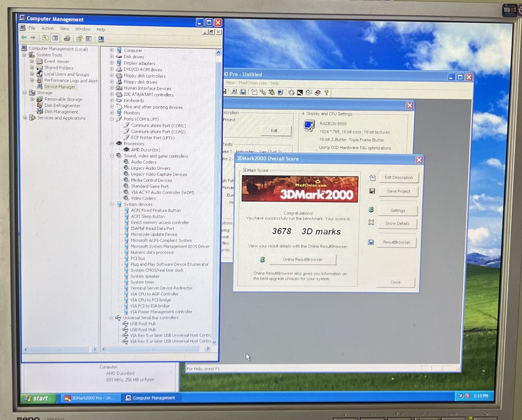Click the globe icon next to Online ResultBrowser
Image resolution: width=522 pixels, height=420 pixels.
[x=262, y=260]
